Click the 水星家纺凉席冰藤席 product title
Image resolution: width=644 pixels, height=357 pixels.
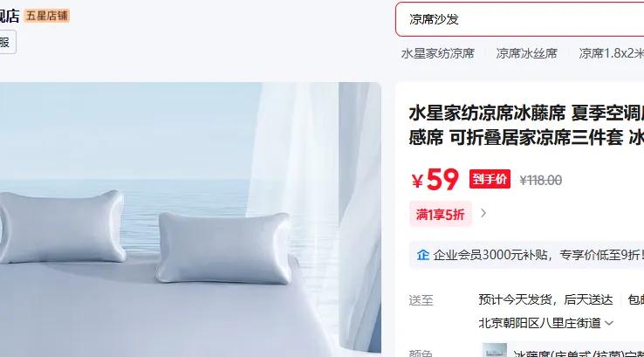click(525, 125)
